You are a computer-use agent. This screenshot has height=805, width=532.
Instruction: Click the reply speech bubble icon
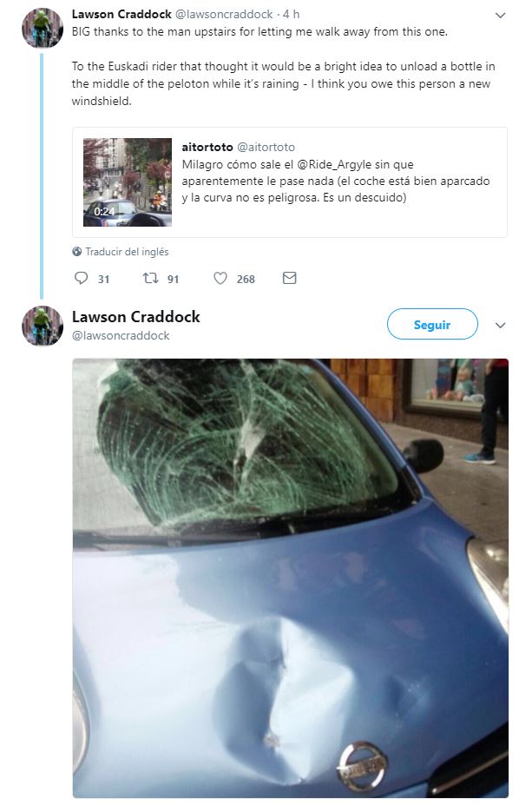81,278
